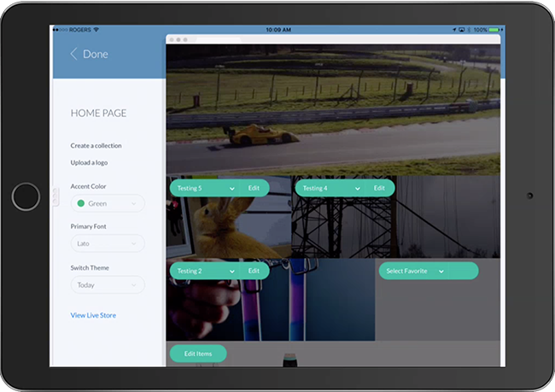Tap the location arrow icon in status bar
Viewport: 555px width, 392px height.
click(x=454, y=30)
